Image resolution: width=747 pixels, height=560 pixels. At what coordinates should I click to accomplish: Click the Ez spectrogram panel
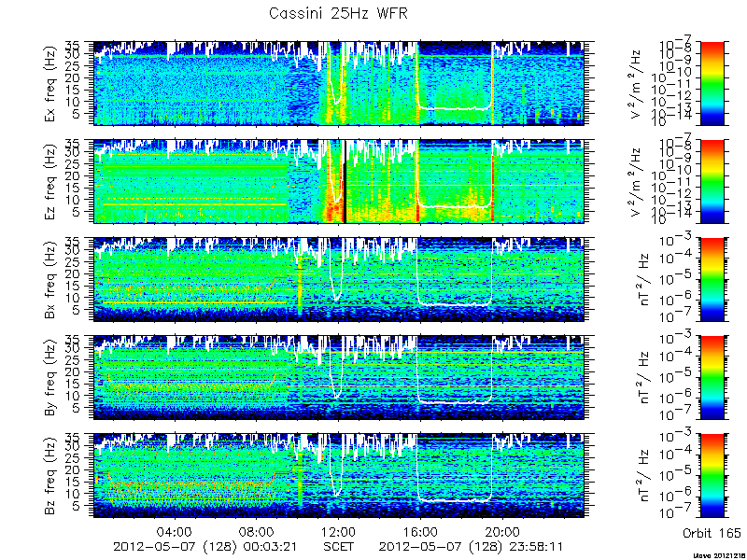click(339, 181)
